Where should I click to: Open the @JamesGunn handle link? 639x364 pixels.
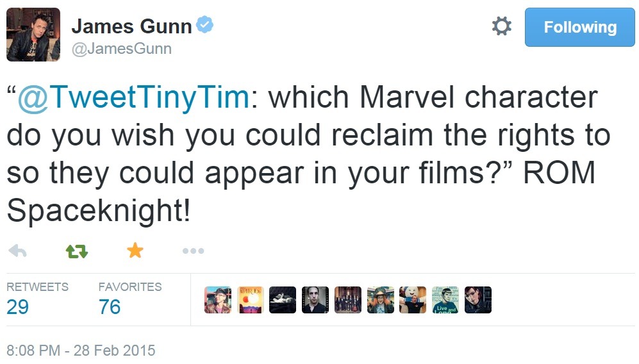click(121, 49)
